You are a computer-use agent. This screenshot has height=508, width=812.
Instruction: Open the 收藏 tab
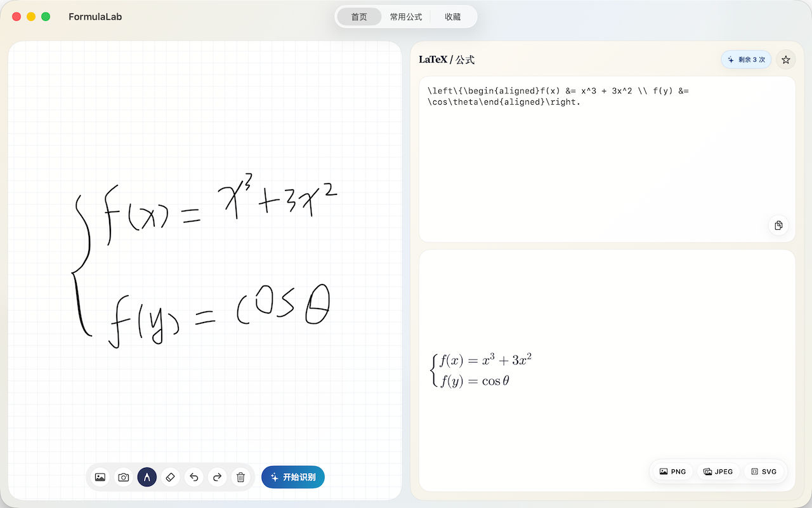click(x=453, y=17)
